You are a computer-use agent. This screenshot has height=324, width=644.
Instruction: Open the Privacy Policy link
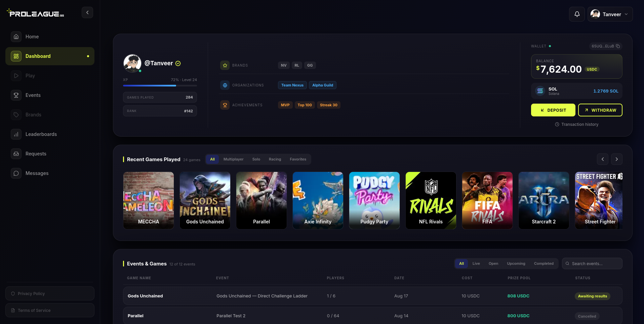point(50,293)
